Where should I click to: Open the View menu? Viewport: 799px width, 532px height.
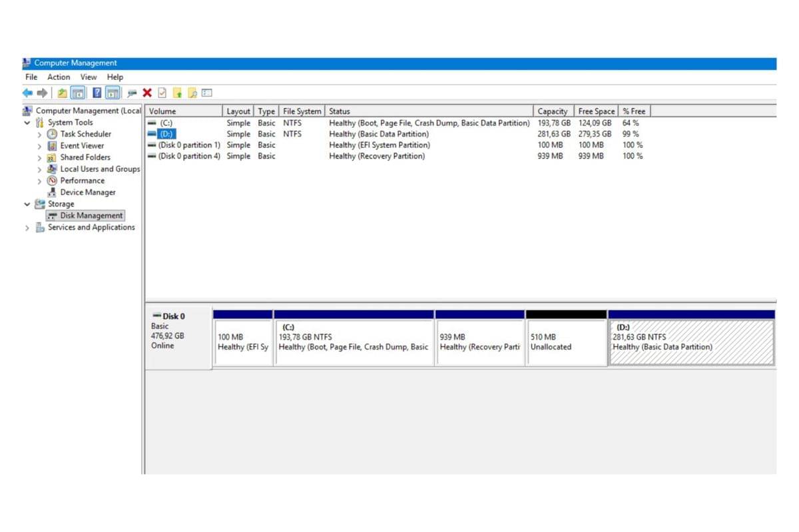click(x=89, y=77)
